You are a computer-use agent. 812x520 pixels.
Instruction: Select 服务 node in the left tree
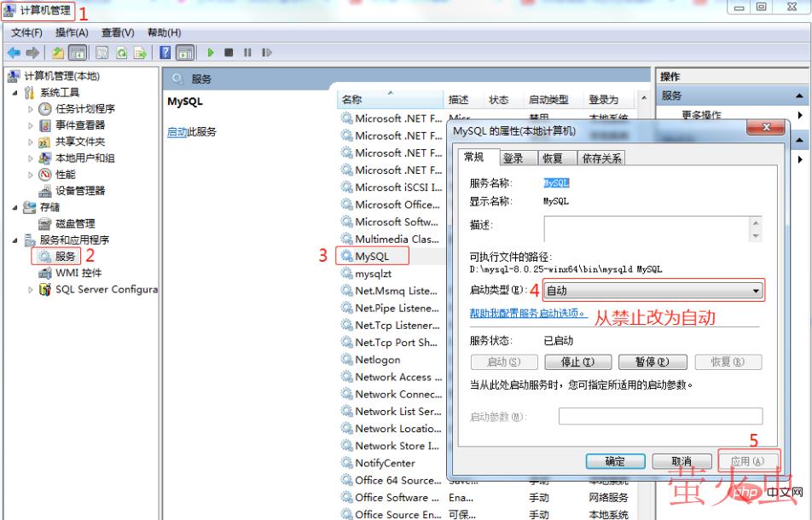pos(65,256)
